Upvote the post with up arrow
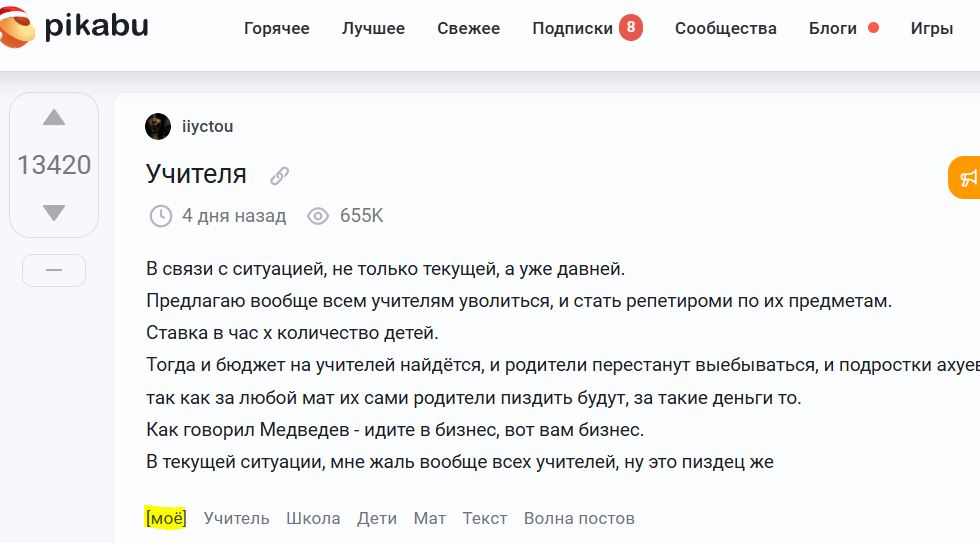Viewport: 980px width, 543px height. click(x=54, y=118)
